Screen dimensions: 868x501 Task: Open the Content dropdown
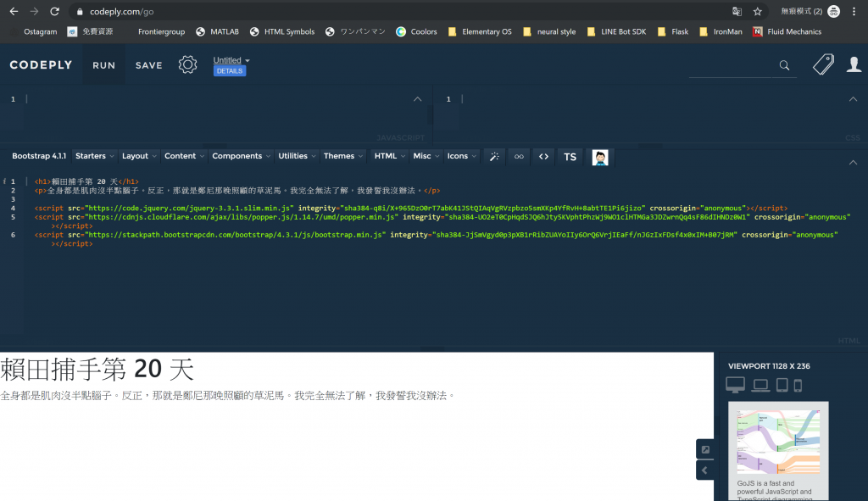point(184,156)
